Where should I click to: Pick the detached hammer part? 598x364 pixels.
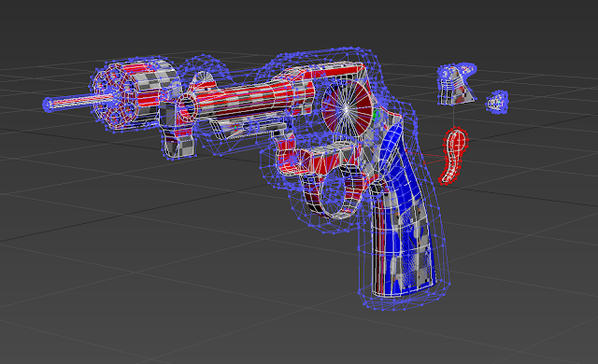pyautogui.click(x=456, y=85)
